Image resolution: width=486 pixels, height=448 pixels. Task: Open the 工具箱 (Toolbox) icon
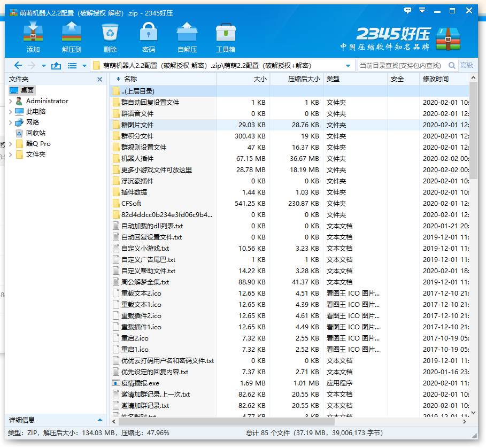coord(225,34)
